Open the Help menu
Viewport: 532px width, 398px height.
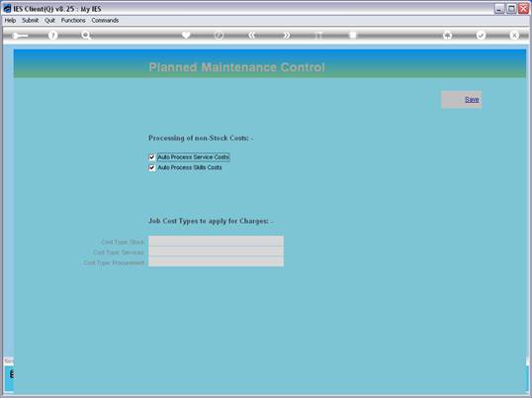(10, 21)
